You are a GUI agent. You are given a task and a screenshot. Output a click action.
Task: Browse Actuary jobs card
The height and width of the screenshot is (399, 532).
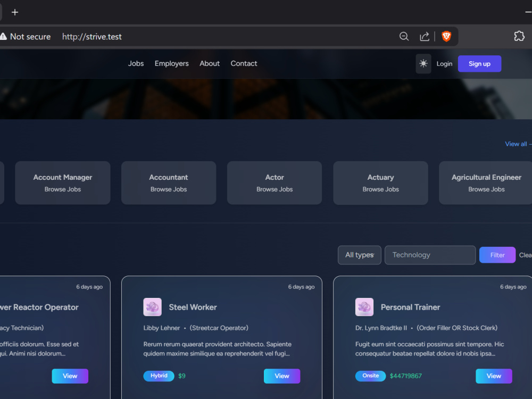[380, 183]
